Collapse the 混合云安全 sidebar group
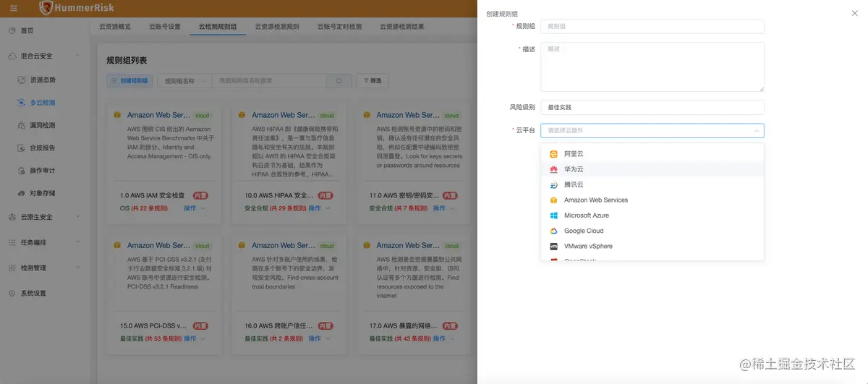The height and width of the screenshot is (384, 868). [45, 56]
